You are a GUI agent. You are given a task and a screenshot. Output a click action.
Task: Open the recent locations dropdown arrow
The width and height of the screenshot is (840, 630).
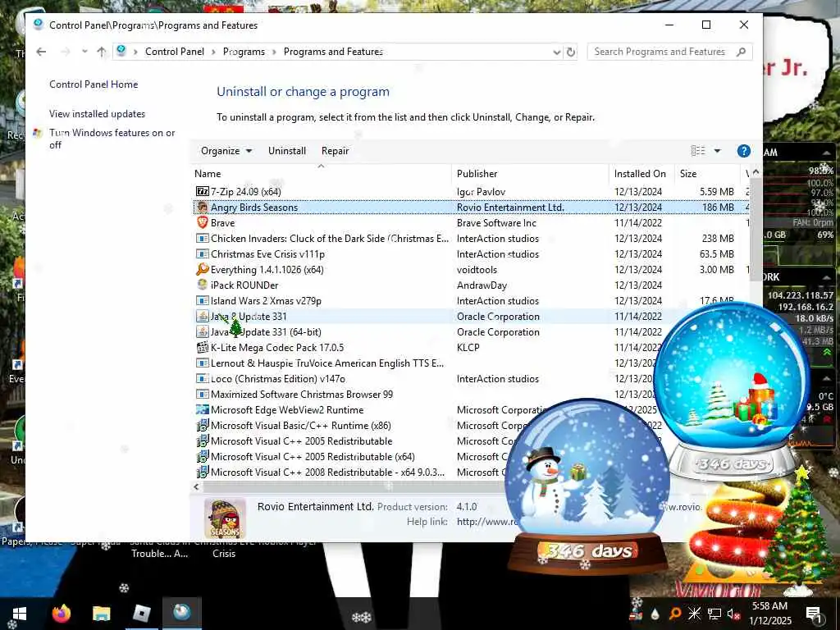84,52
